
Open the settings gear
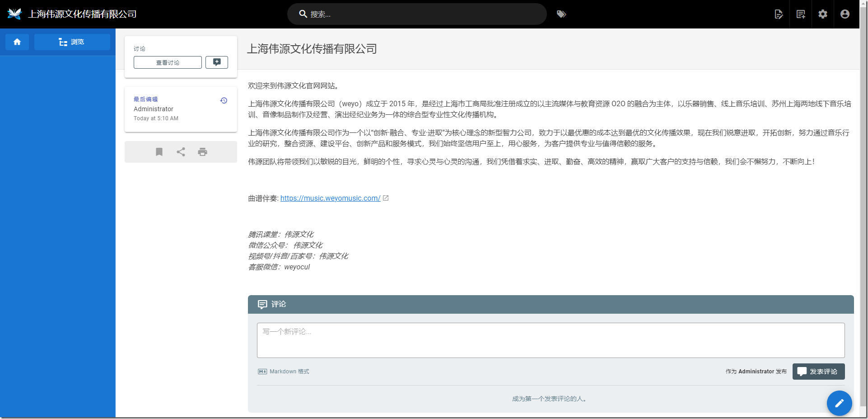coord(822,14)
